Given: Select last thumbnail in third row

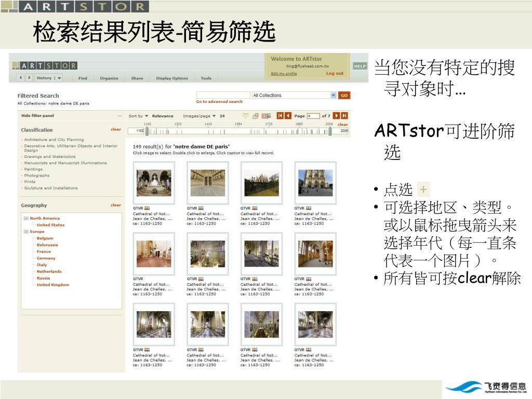Looking at the screenshot, I should [x=315, y=324].
